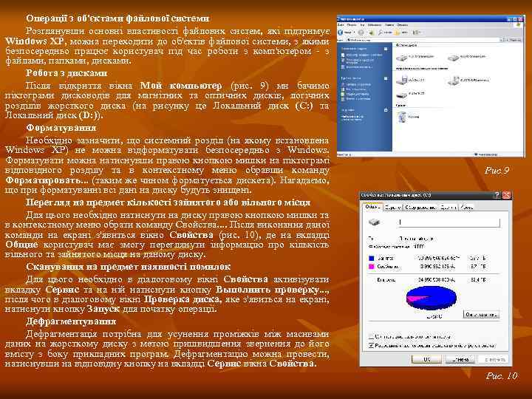Click the magenta free-space color square
Viewport: 532px width, 399px height.
(371, 267)
